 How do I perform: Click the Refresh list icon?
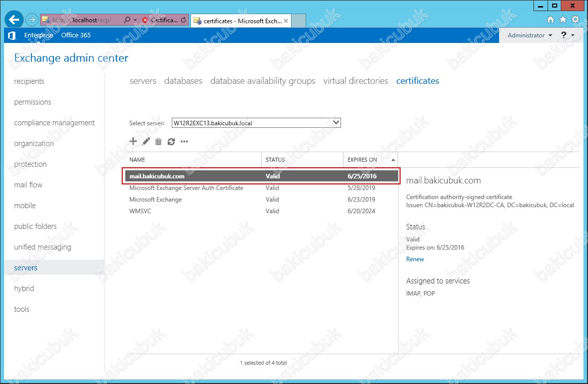coord(171,141)
